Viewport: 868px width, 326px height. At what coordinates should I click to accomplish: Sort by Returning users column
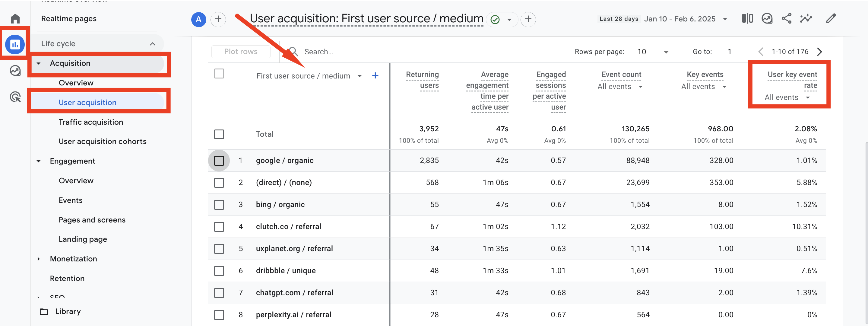coord(422,80)
